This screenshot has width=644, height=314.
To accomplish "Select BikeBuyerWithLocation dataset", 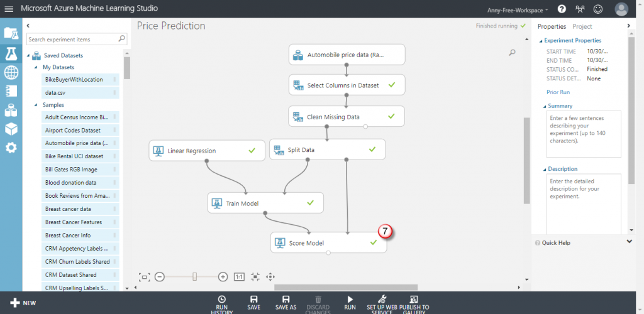I will pyautogui.click(x=80, y=80).
